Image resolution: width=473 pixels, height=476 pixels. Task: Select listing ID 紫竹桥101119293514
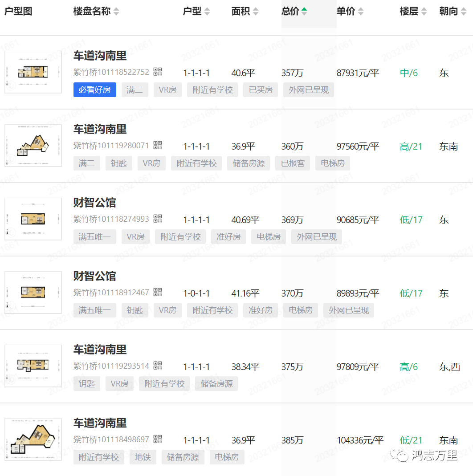(111, 366)
